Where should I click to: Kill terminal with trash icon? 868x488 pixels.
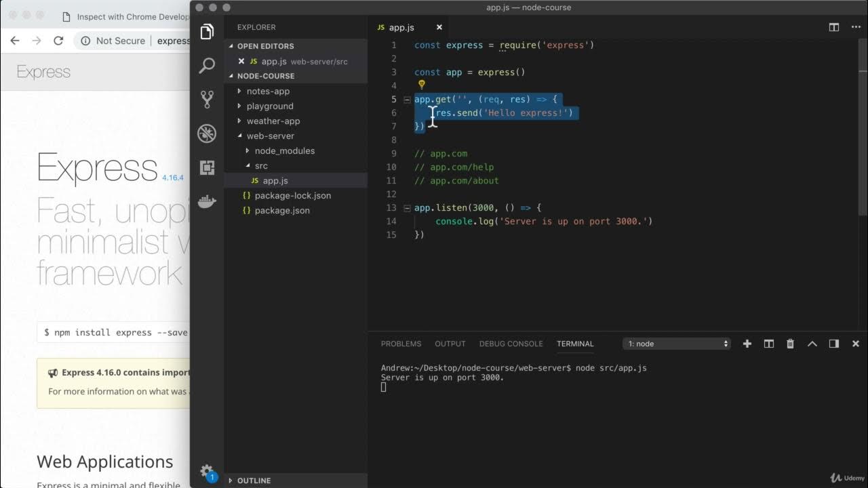click(790, 344)
